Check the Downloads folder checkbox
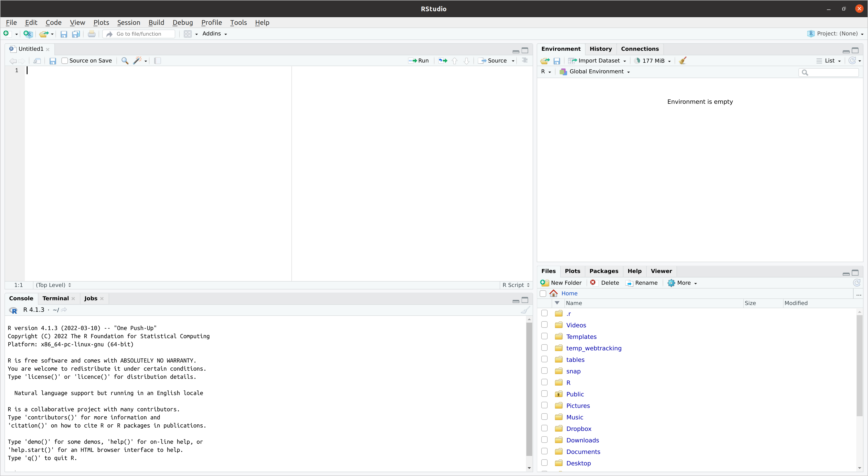The width and height of the screenshot is (868, 476). click(x=544, y=440)
